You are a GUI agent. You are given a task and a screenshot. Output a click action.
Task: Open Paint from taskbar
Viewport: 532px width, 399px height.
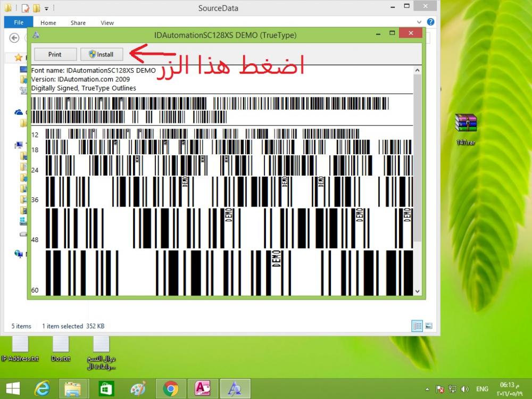tap(138, 388)
